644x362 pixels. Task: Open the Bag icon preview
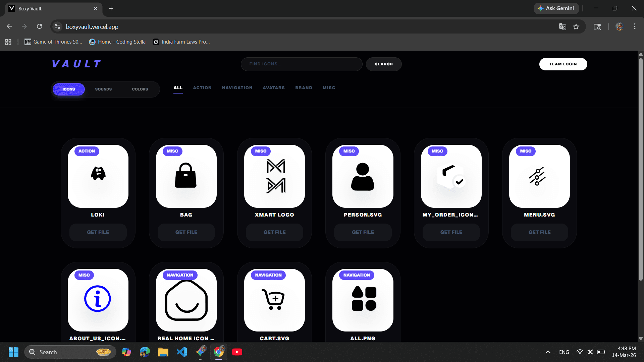tap(186, 176)
